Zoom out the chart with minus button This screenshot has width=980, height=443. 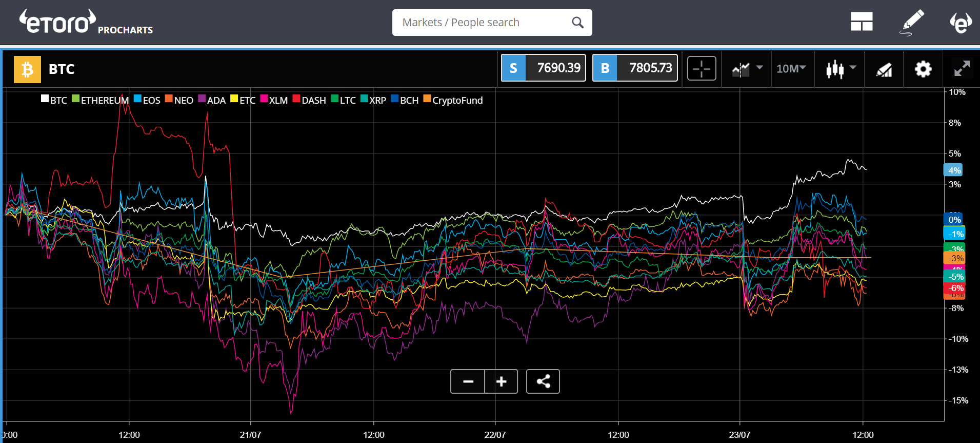[x=468, y=381]
